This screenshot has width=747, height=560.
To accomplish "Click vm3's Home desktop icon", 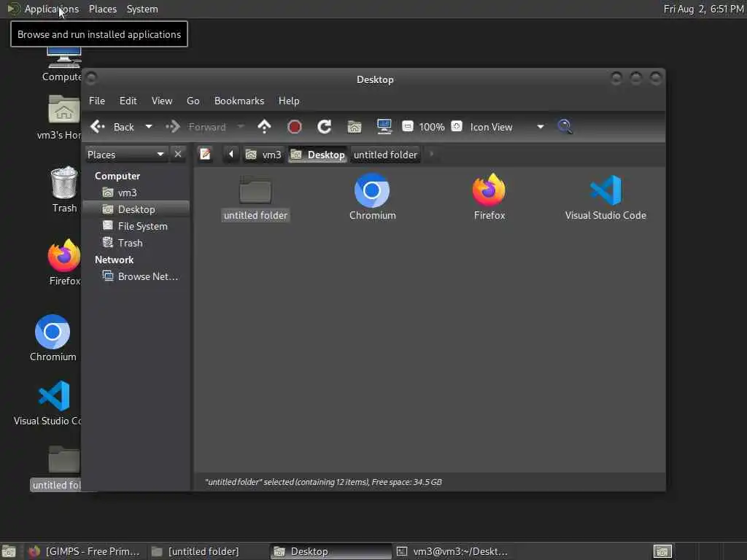I will point(64,109).
